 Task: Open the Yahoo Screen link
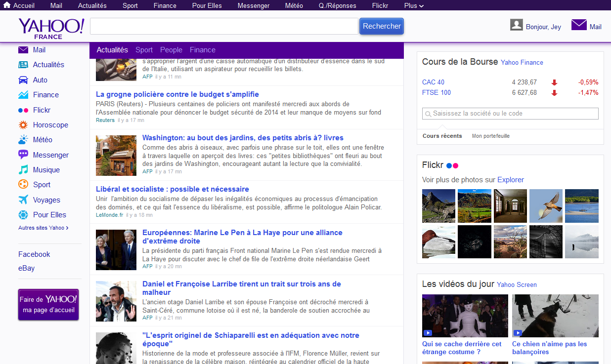pyautogui.click(x=517, y=285)
